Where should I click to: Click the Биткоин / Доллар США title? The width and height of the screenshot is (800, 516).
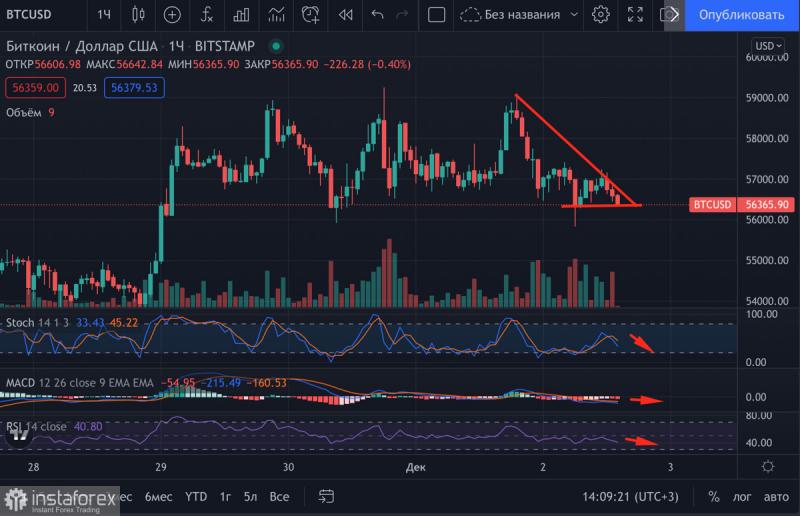tap(82, 46)
